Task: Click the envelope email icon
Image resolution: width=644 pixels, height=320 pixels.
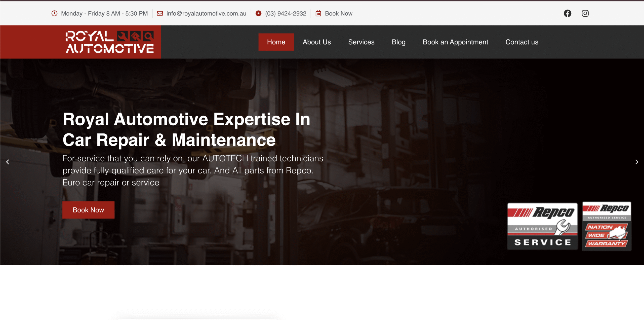Action: pos(160,13)
